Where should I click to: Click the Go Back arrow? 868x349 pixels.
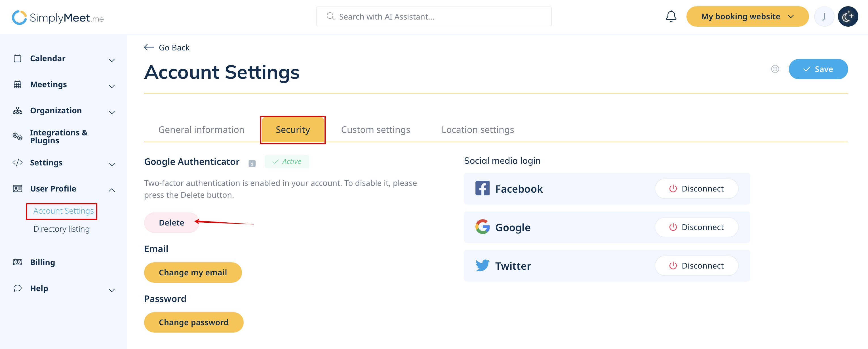pos(149,48)
